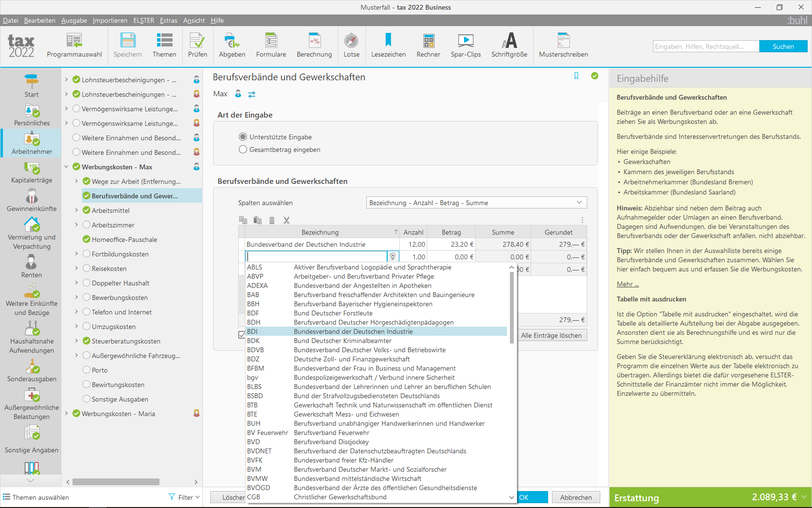Open Vermietung und Verpachtung section
The height and width of the screenshot is (508, 812).
pos(31,233)
